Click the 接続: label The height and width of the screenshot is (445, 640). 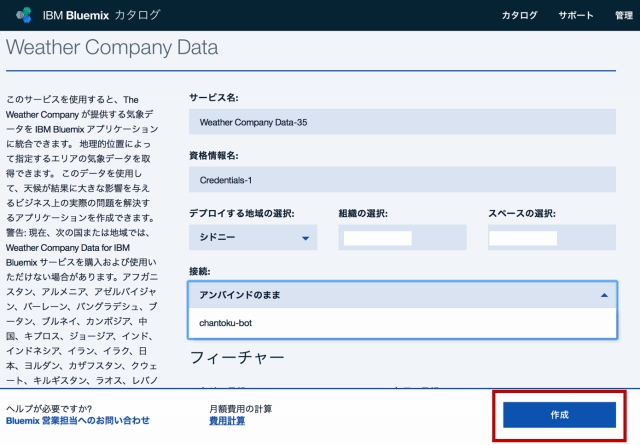coord(200,271)
